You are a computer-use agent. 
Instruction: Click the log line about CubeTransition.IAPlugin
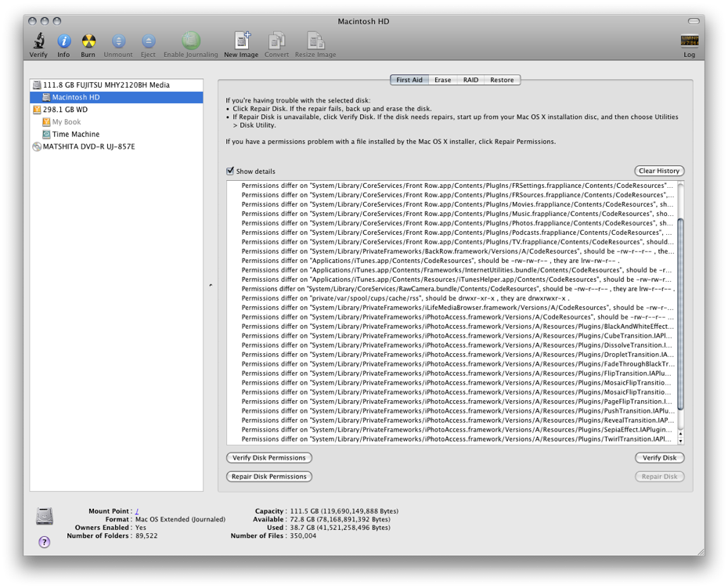pyautogui.click(x=457, y=336)
